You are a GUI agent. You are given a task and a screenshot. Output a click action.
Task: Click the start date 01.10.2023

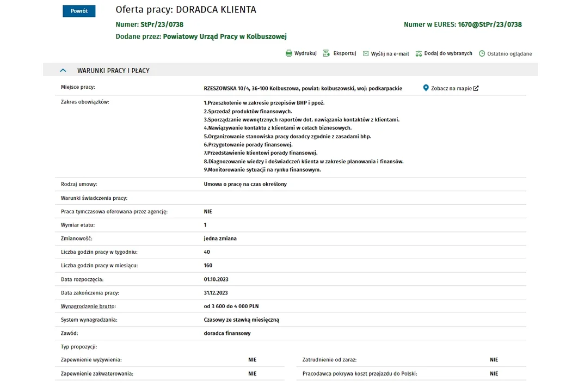click(216, 279)
